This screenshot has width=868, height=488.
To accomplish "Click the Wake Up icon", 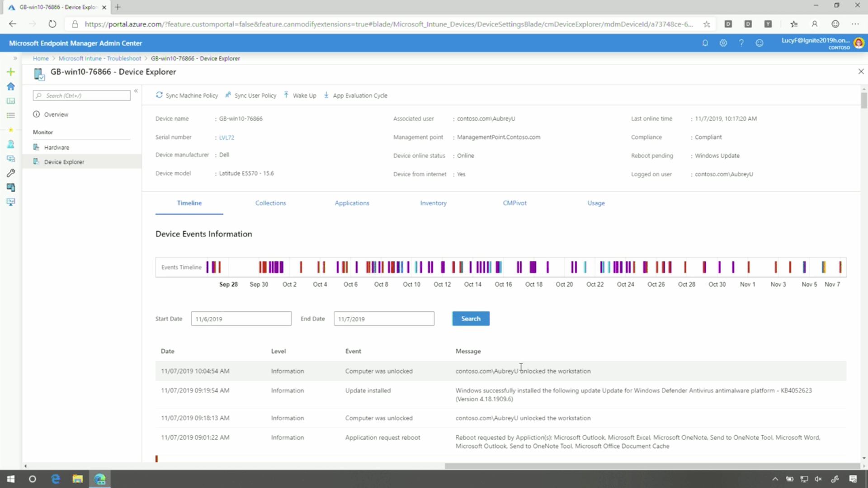I will click(x=287, y=95).
